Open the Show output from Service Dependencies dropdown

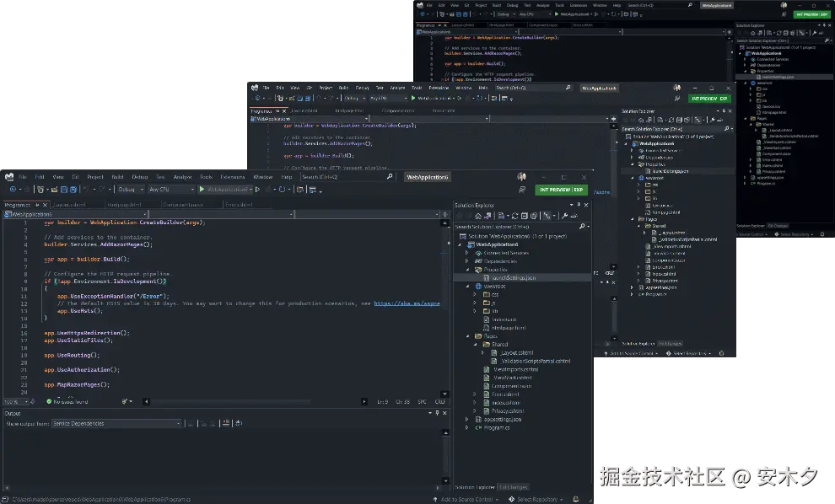(x=117, y=424)
